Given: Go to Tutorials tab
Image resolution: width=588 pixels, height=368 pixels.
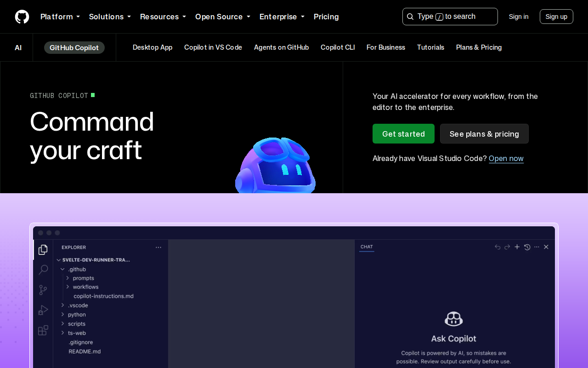Looking at the screenshot, I should (x=430, y=47).
